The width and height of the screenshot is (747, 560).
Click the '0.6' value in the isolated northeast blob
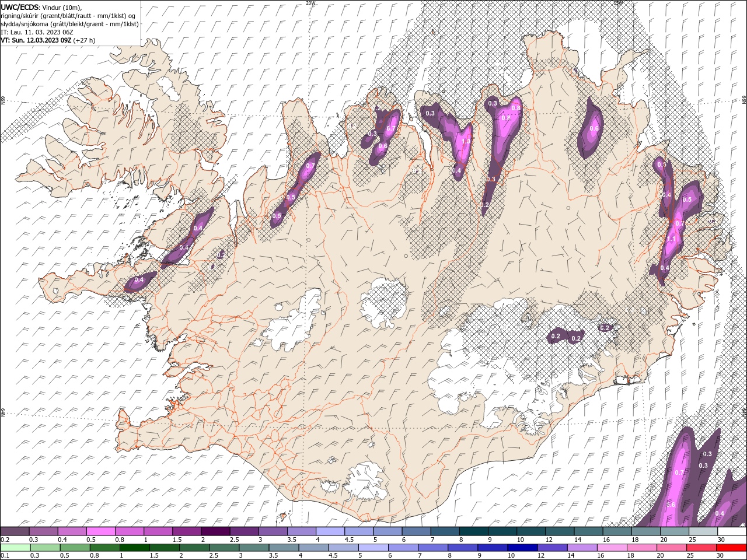594,129
